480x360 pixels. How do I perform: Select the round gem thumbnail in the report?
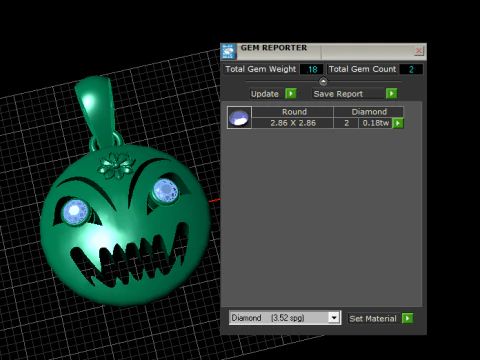[x=239, y=117]
